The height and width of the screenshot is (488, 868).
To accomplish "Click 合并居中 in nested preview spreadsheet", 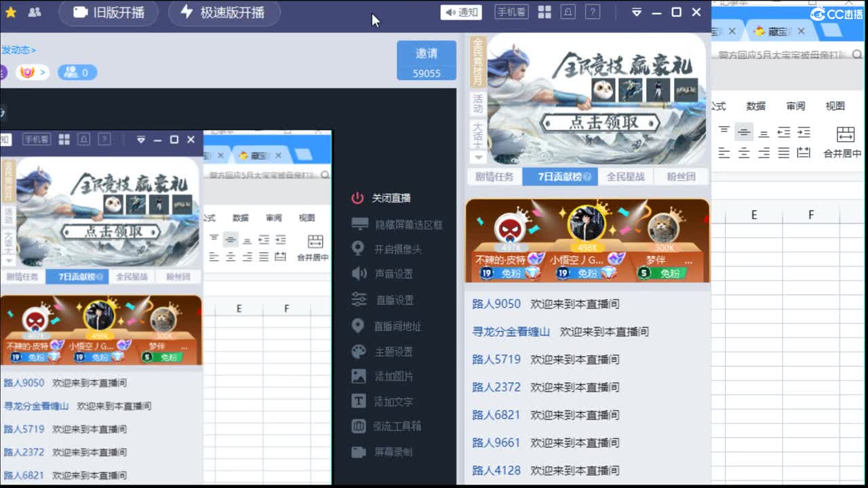I will click(313, 248).
